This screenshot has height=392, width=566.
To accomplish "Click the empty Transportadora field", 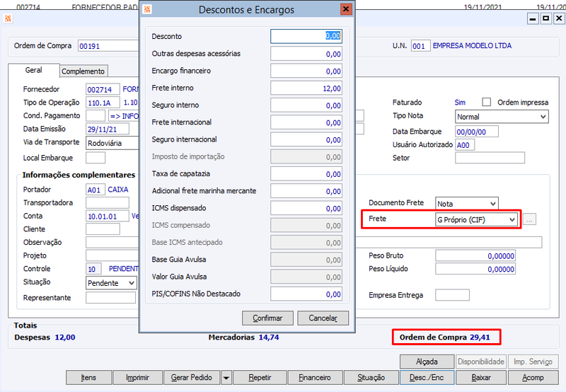I will click(x=108, y=203).
